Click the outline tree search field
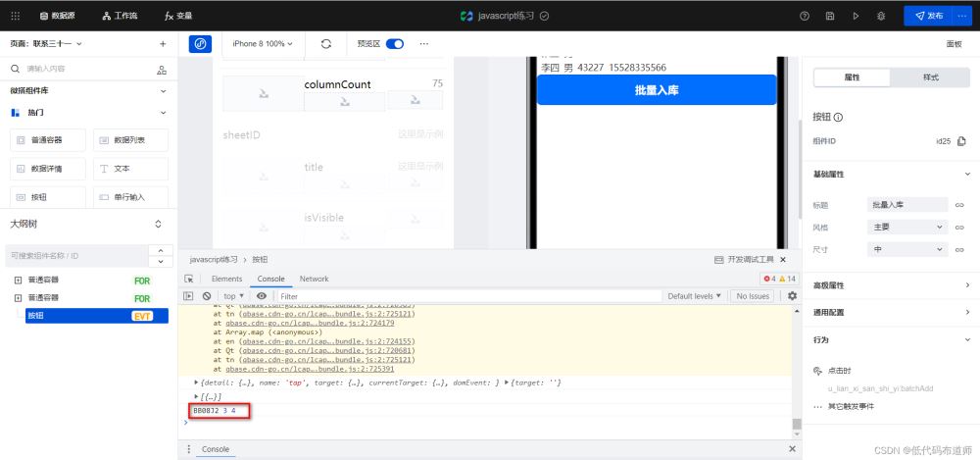The width and height of the screenshot is (980, 460). pyautogui.click(x=76, y=256)
